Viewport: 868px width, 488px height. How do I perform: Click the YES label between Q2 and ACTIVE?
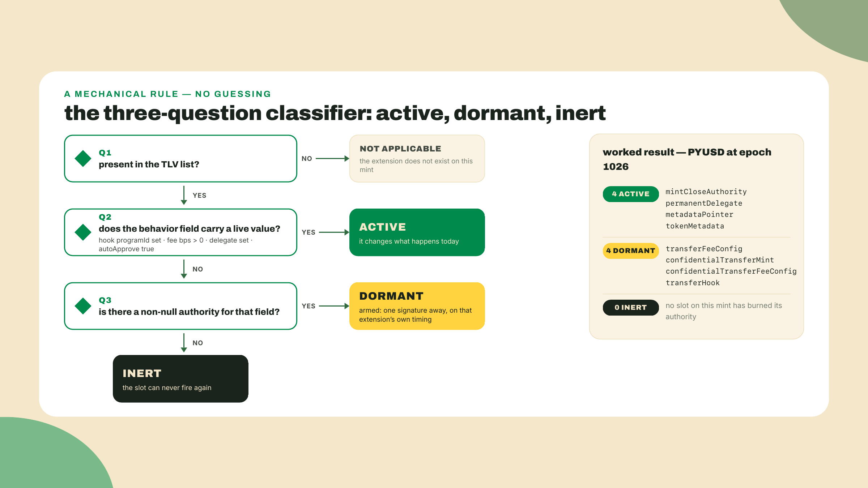pyautogui.click(x=309, y=232)
